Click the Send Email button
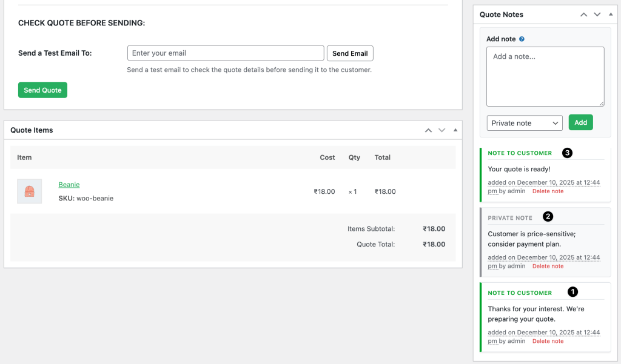621x364 pixels. pos(350,53)
